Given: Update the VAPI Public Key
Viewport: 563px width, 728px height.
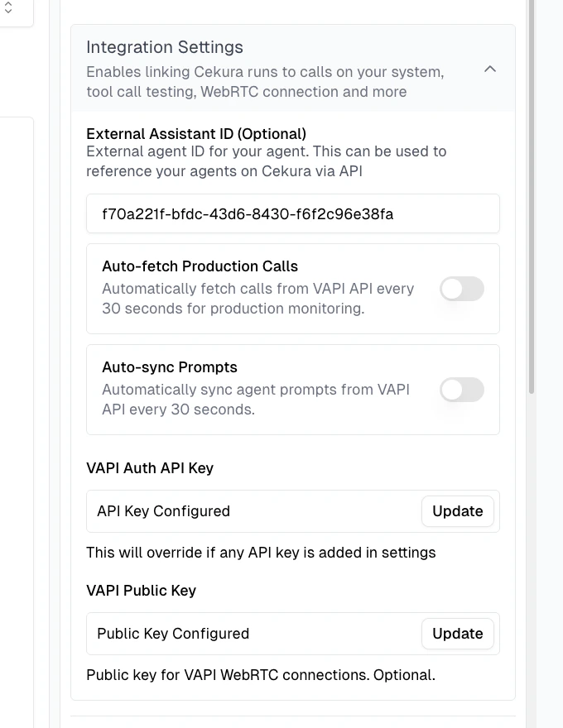Looking at the screenshot, I should (x=457, y=634).
